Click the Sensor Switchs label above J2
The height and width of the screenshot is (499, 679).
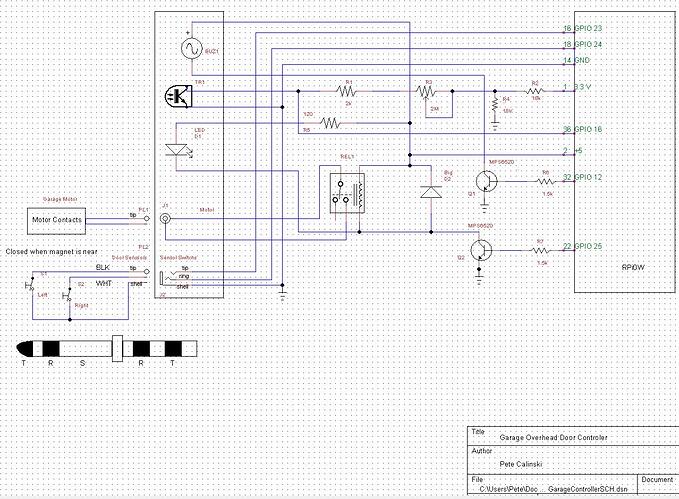(178, 258)
